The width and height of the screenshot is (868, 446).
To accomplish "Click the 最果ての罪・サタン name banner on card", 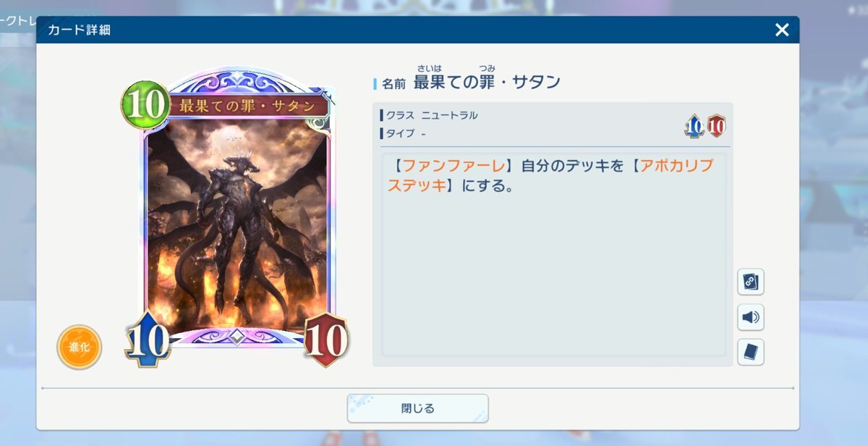I will tap(247, 106).
